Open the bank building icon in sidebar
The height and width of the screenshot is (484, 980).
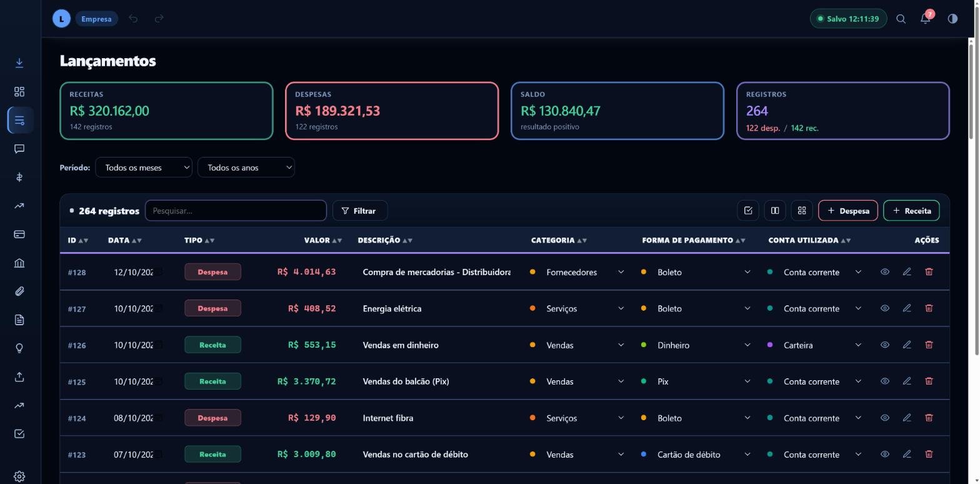(19, 263)
